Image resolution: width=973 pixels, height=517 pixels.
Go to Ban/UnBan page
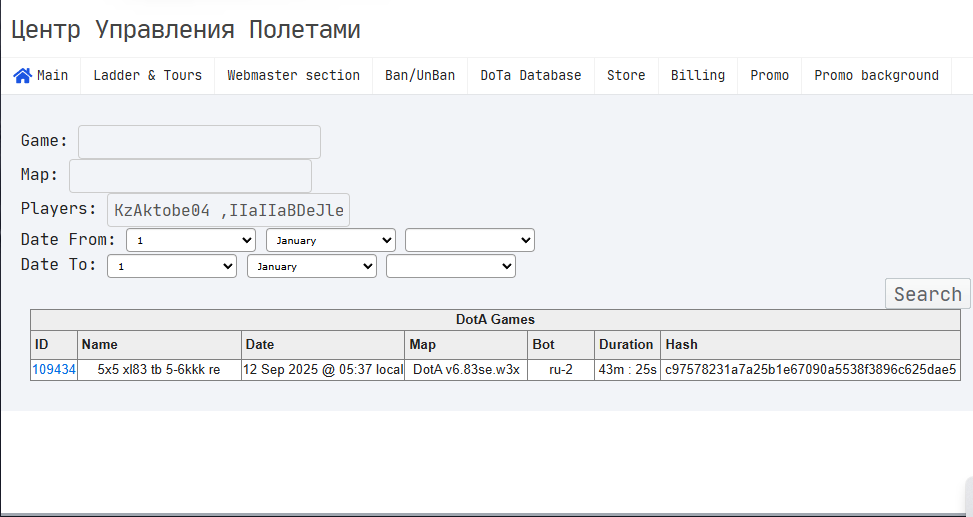click(x=420, y=76)
